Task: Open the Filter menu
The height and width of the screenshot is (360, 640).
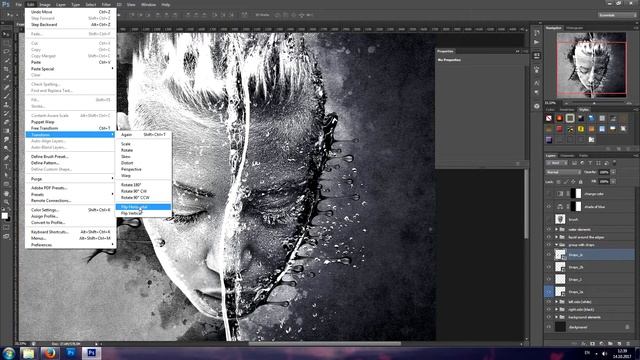Action: click(106, 4)
